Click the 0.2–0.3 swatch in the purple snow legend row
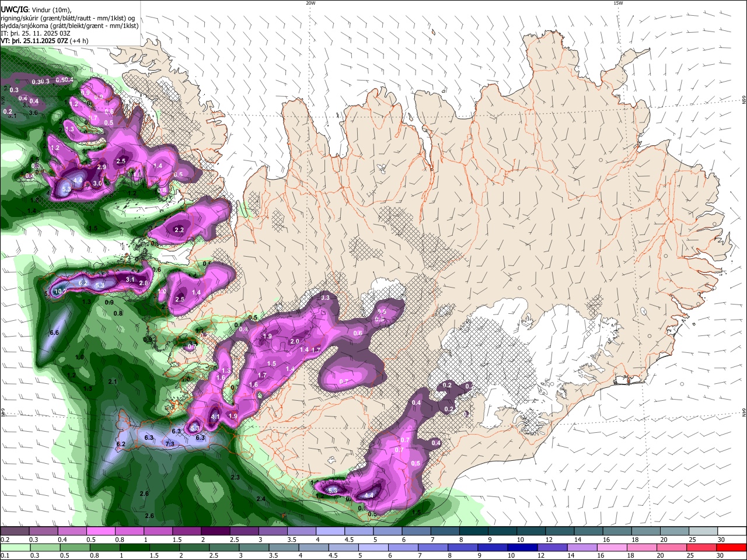747x560 pixels. pyautogui.click(x=15, y=531)
